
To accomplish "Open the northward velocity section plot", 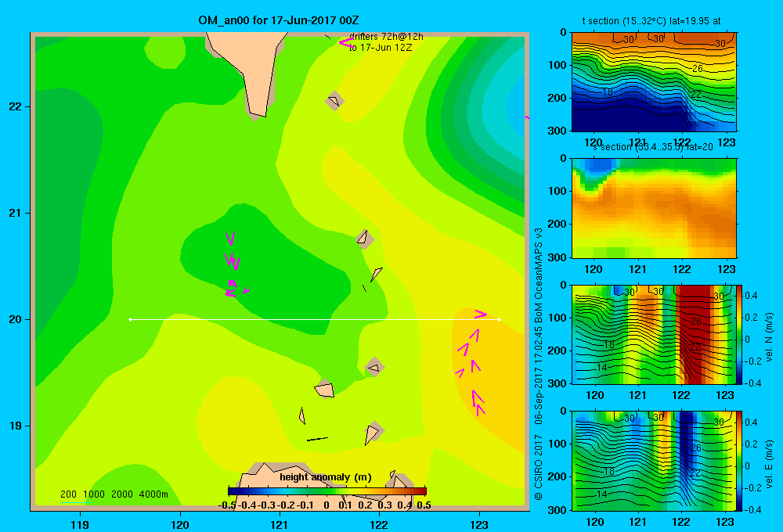I will tap(654, 334).
